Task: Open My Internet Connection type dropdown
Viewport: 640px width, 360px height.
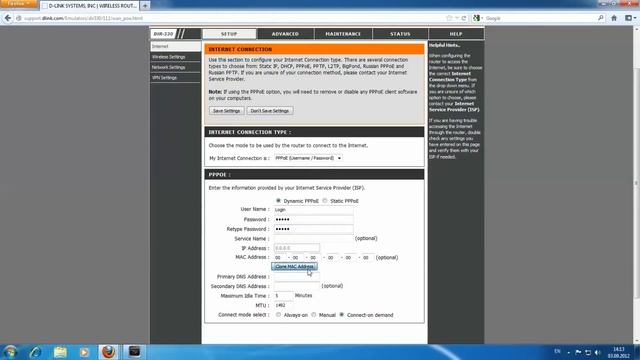Action: (x=308, y=158)
